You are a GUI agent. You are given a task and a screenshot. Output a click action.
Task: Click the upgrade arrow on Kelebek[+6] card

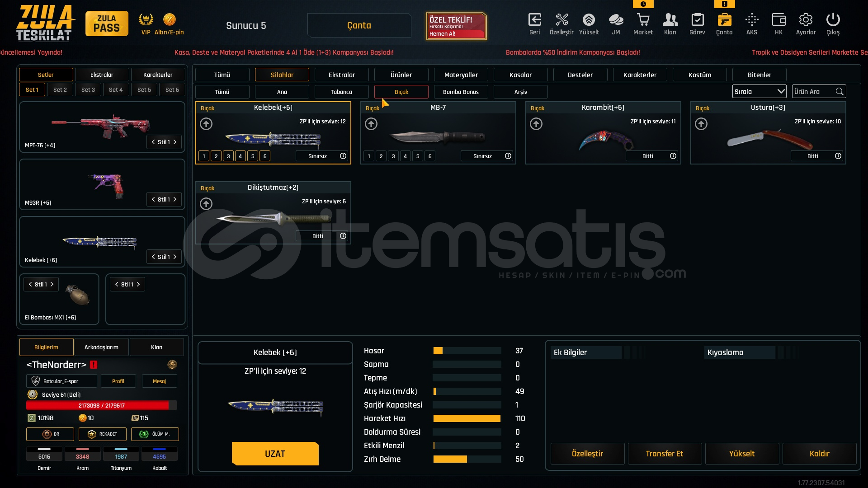(x=206, y=124)
